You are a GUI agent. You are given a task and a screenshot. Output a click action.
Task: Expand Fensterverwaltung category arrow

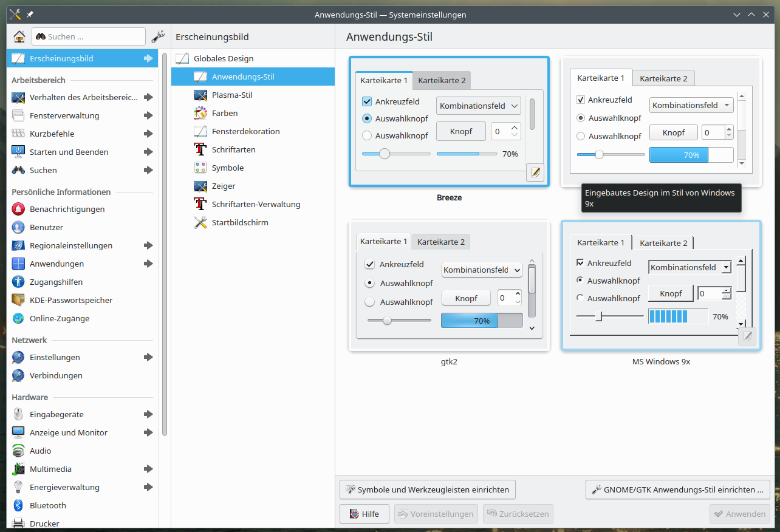pyautogui.click(x=148, y=115)
